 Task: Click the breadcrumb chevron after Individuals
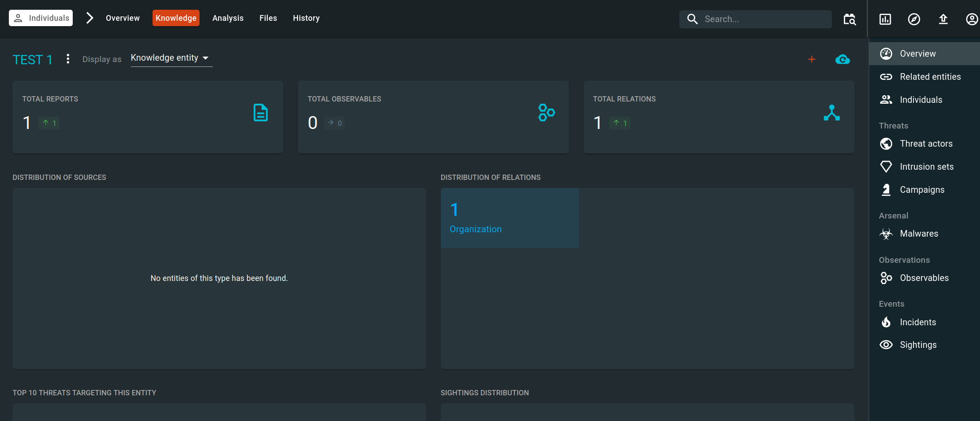tap(90, 18)
